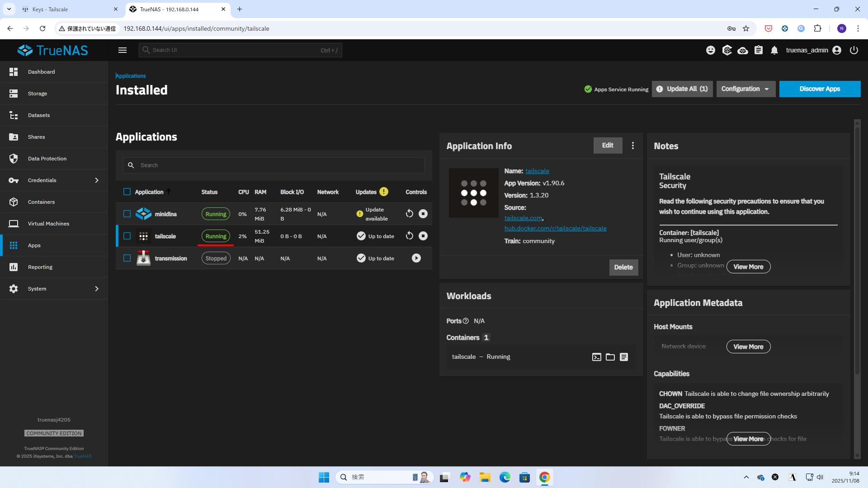Expand the Credentials sidebar menu
868x488 pixels.
[54, 180]
